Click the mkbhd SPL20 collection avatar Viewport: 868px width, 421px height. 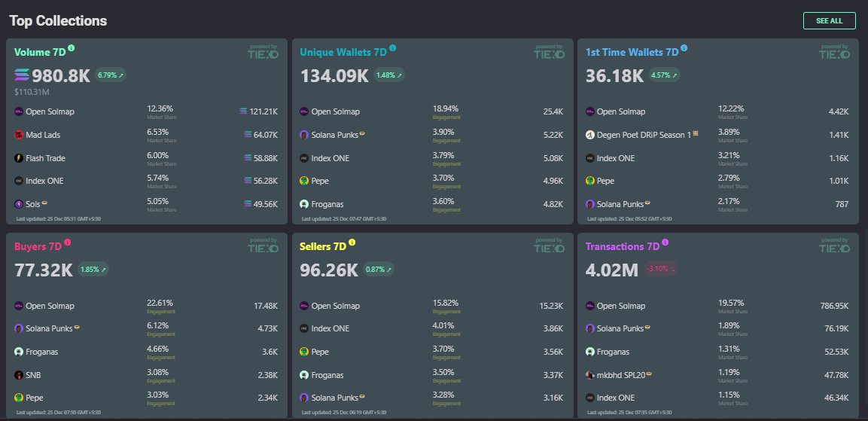pyautogui.click(x=590, y=375)
